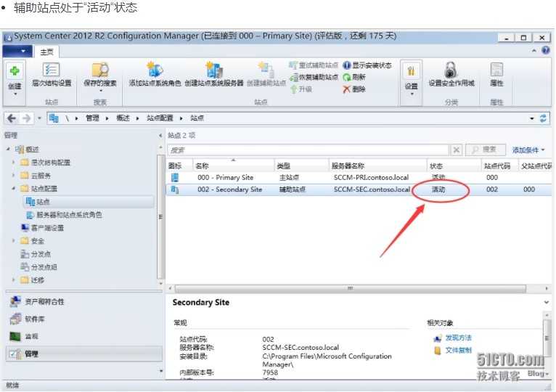This screenshot has height=392, width=556.
Task: Sort by the 名称 (Name) column header
Action: click(233, 166)
